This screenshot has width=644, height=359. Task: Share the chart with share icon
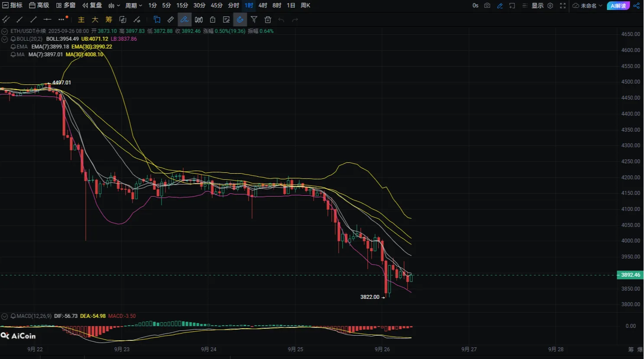point(636,6)
